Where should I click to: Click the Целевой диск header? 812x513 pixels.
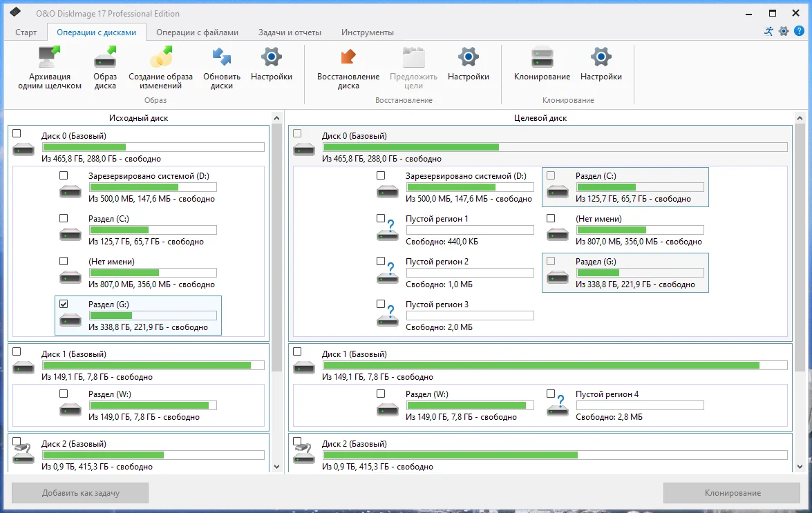[x=540, y=118]
